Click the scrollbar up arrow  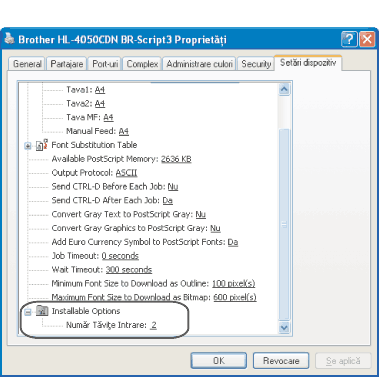tap(284, 89)
